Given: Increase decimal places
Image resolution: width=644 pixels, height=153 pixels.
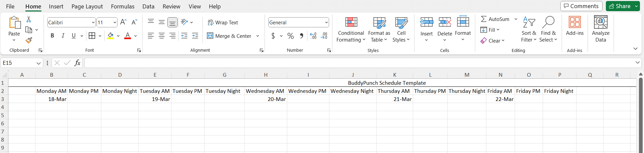Looking at the screenshot, I should pos(313,36).
